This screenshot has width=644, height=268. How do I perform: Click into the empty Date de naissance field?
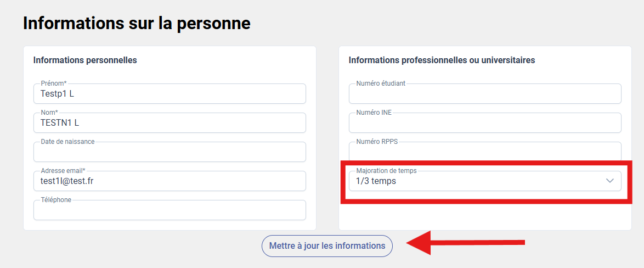coord(170,153)
